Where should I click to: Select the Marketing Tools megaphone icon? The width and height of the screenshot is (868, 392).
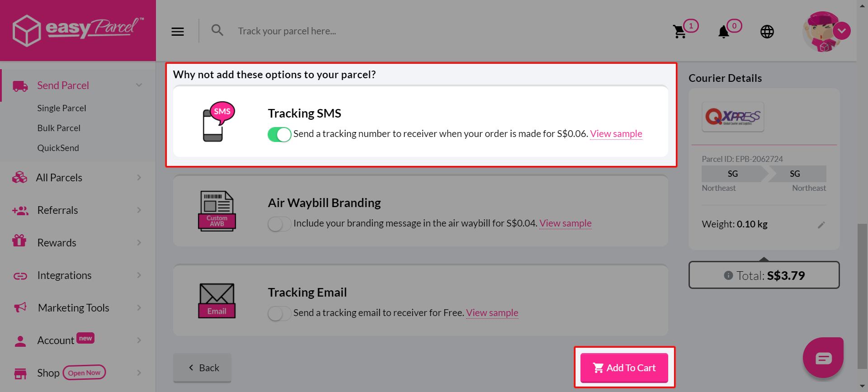pos(20,307)
